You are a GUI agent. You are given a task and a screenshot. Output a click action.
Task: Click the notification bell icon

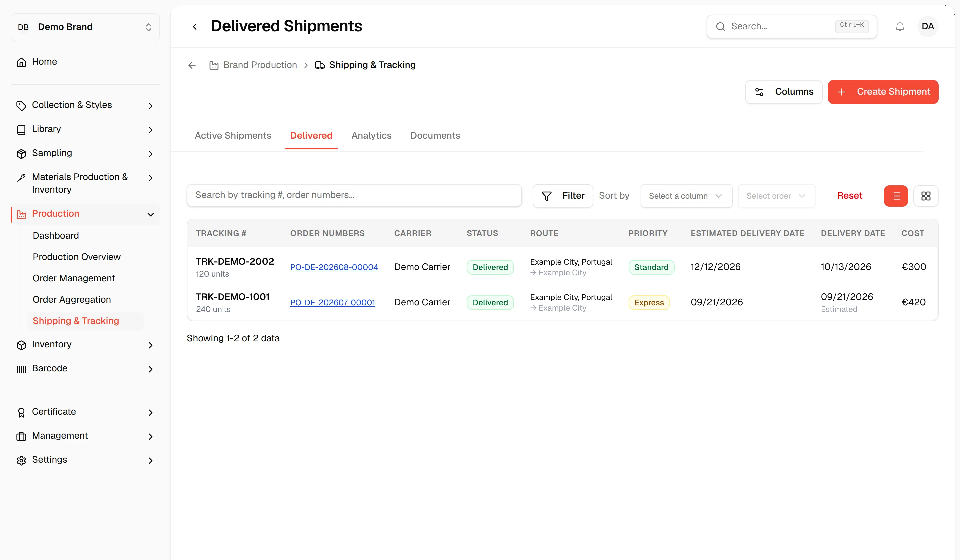[900, 27]
